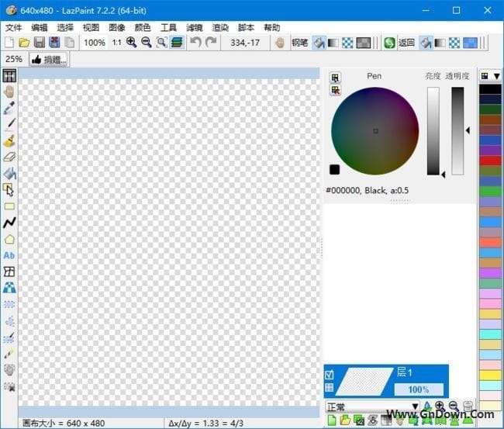504x429 pixels.
Task: Pick the bright green palette swatch
Action: coord(490,191)
